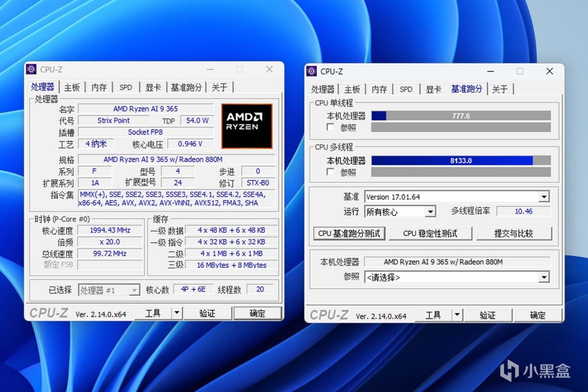Click 修订 STX-B0 value
The width and height of the screenshot is (588, 392).
click(258, 182)
